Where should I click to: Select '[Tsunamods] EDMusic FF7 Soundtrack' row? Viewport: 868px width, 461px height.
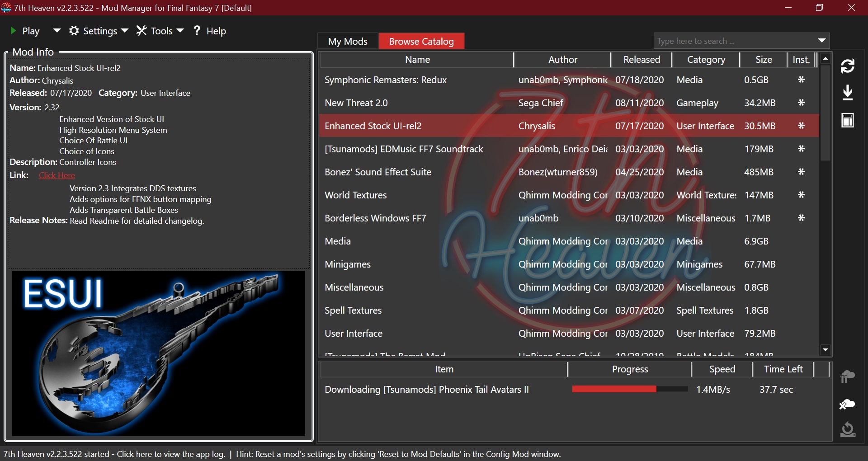pos(569,149)
